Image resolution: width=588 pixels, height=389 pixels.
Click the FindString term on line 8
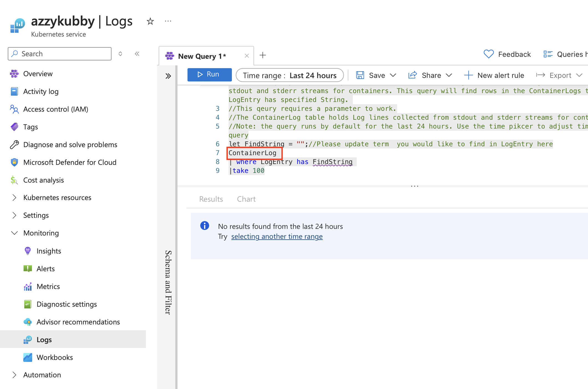click(333, 162)
